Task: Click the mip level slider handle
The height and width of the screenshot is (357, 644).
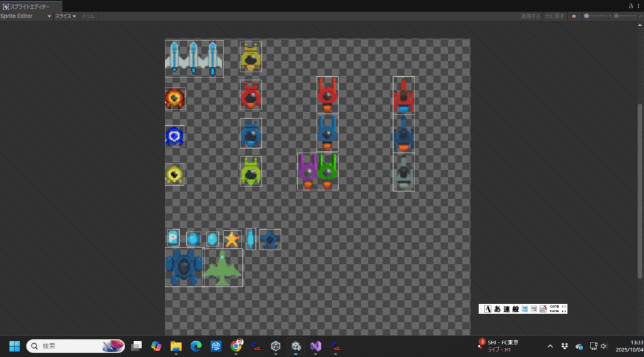Action: click(616, 16)
